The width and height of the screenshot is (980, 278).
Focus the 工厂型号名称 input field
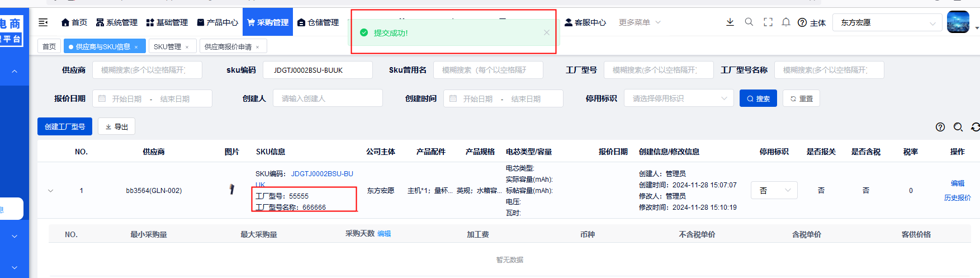[x=829, y=70]
